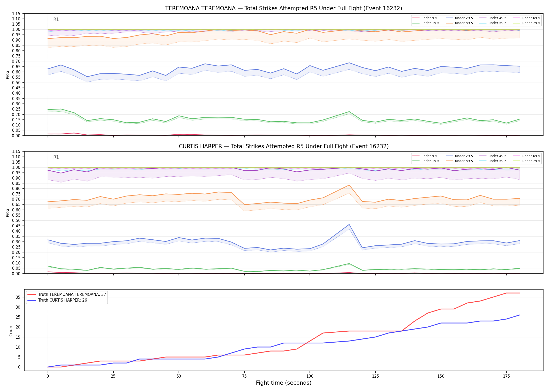Viewport: 549px width, 392px height.
Task: Click 'under 9.5' legend entry in Curtis Harper chart
Action: tap(425, 156)
